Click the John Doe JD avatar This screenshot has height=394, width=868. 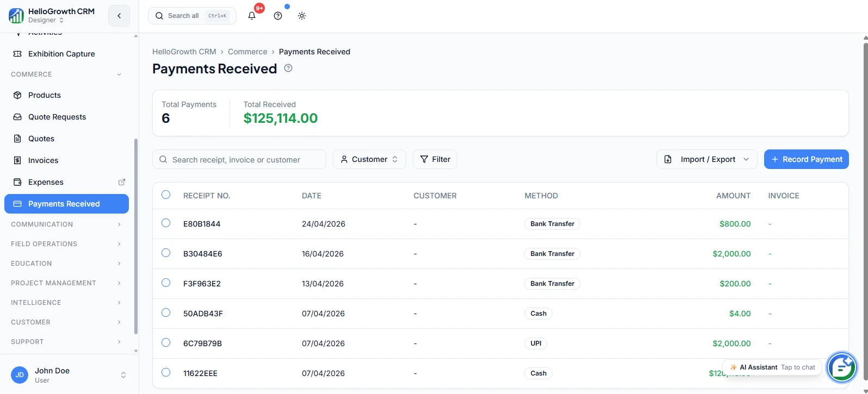[20, 375]
